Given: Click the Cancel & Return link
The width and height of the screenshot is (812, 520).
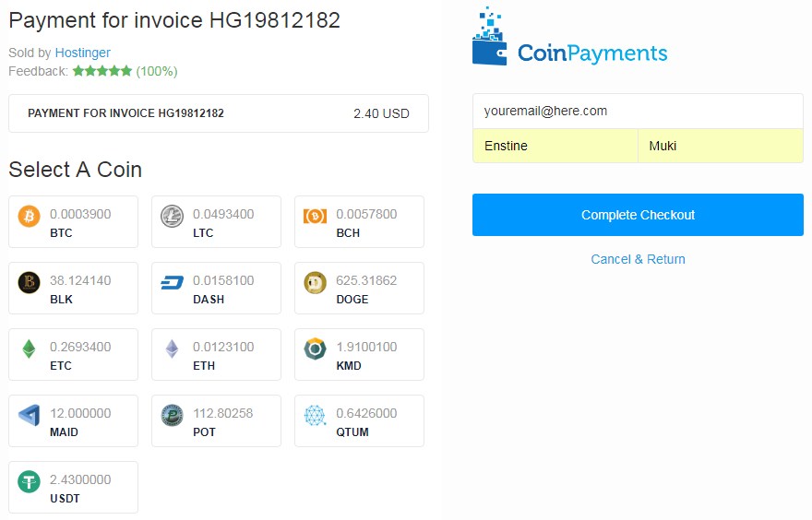Looking at the screenshot, I should click(x=638, y=259).
